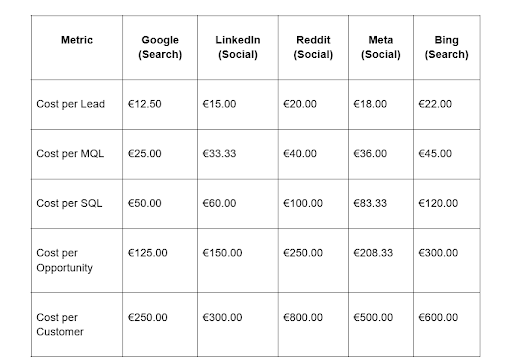Select the Bing (Search) header cell
Viewport: 512px width, 363px height.
pos(447,47)
